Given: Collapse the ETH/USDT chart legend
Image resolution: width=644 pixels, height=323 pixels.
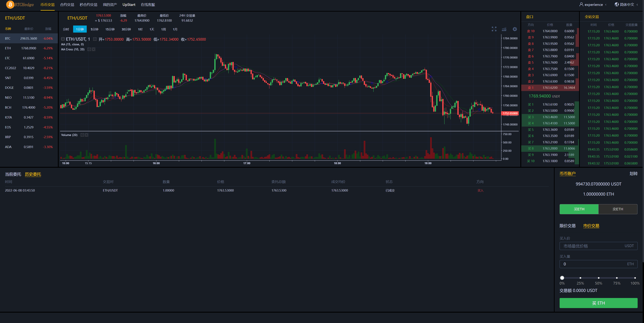Looking at the screenshot, I should (x=63, y=39).
